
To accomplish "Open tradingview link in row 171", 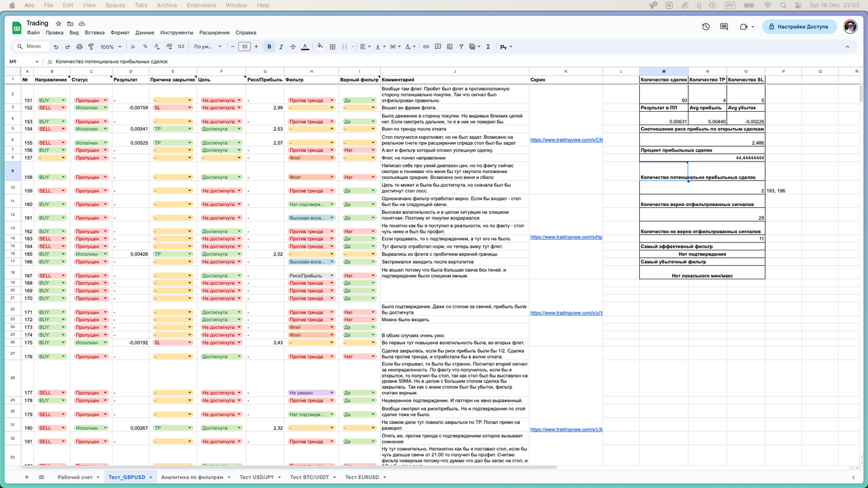I will point(567,312).
